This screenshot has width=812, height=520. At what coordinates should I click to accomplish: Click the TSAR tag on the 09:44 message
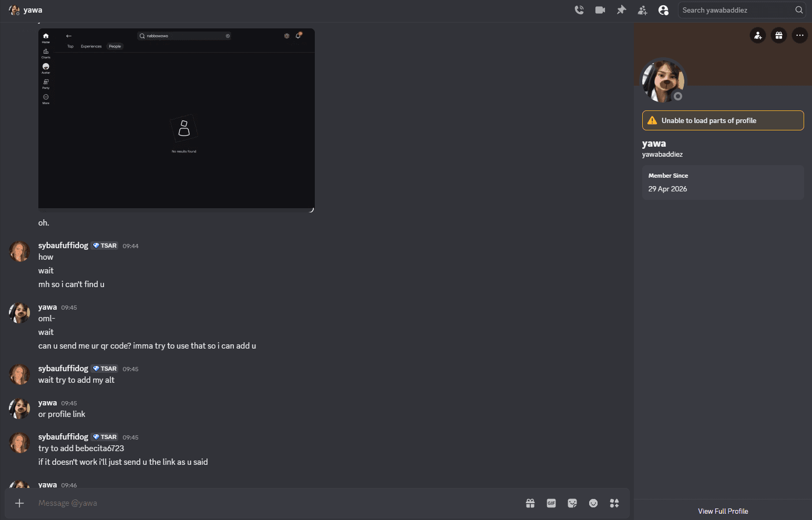tap(105, 246)
